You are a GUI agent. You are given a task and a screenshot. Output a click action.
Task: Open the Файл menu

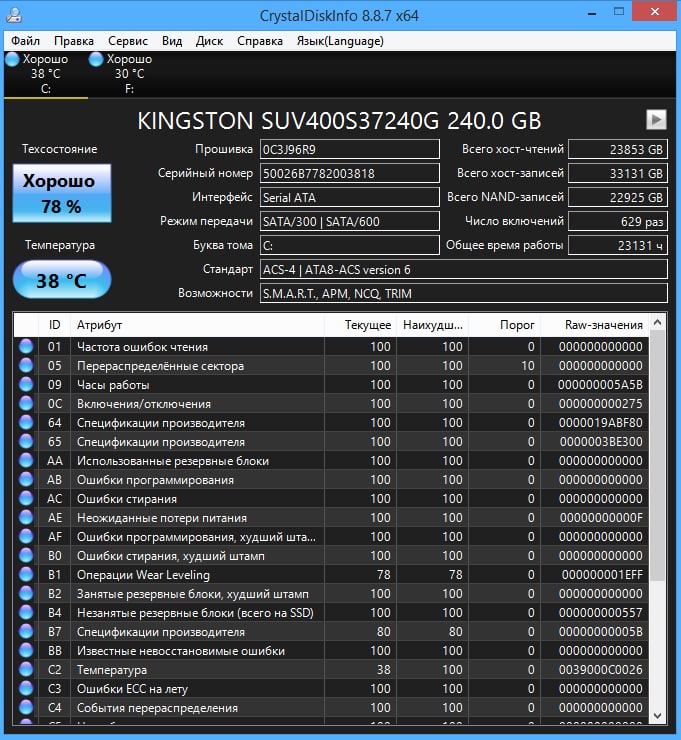[25, 41]
